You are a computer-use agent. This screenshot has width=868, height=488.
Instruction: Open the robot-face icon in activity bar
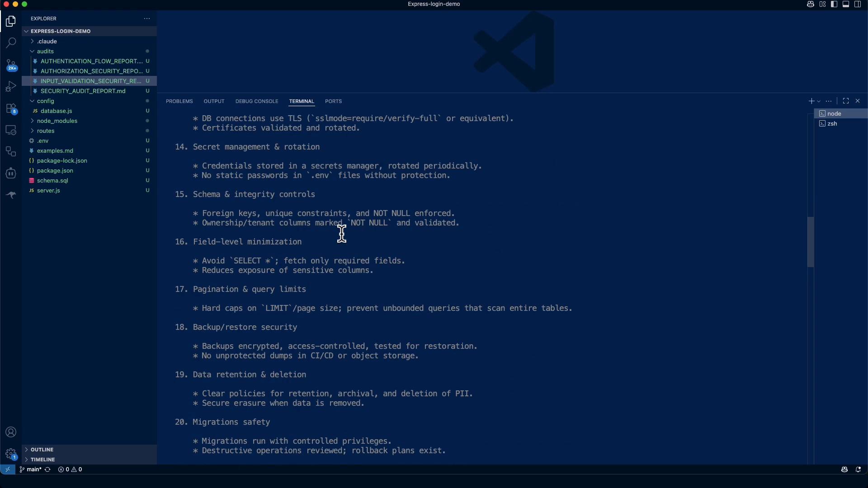click(x=11, y=173)
